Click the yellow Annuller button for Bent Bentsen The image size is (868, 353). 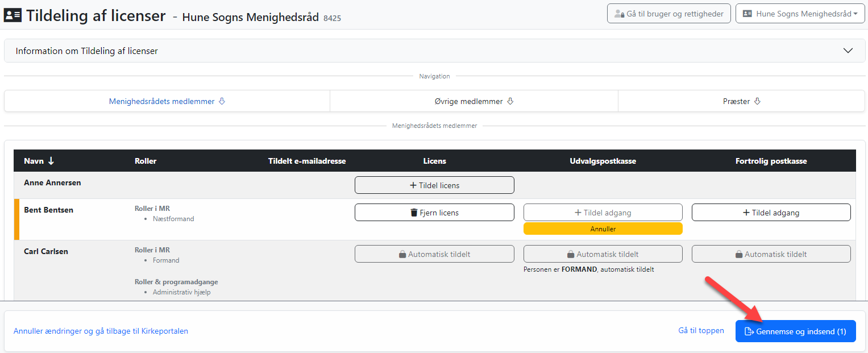tap(603, 229)
